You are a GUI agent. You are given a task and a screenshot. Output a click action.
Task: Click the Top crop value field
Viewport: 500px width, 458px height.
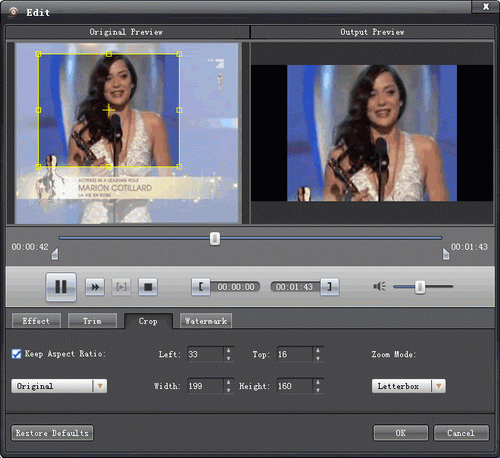coord(295,354)
